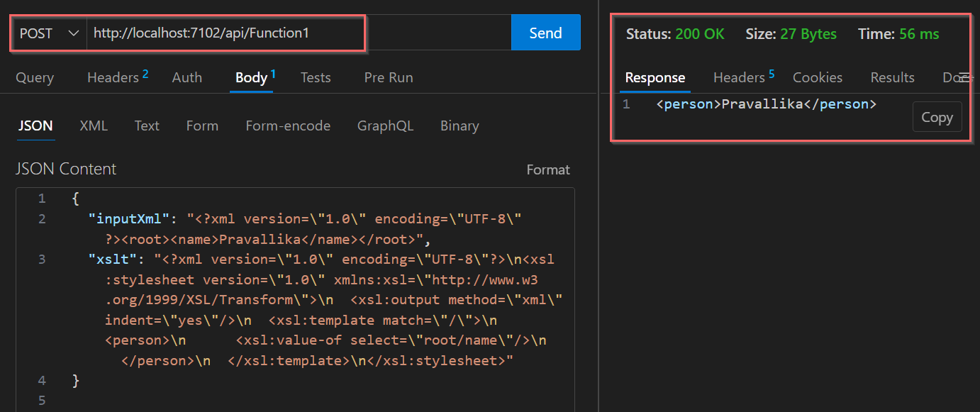Select the Auth tab
The image size is (980, 412).
(x=187, y=77)
